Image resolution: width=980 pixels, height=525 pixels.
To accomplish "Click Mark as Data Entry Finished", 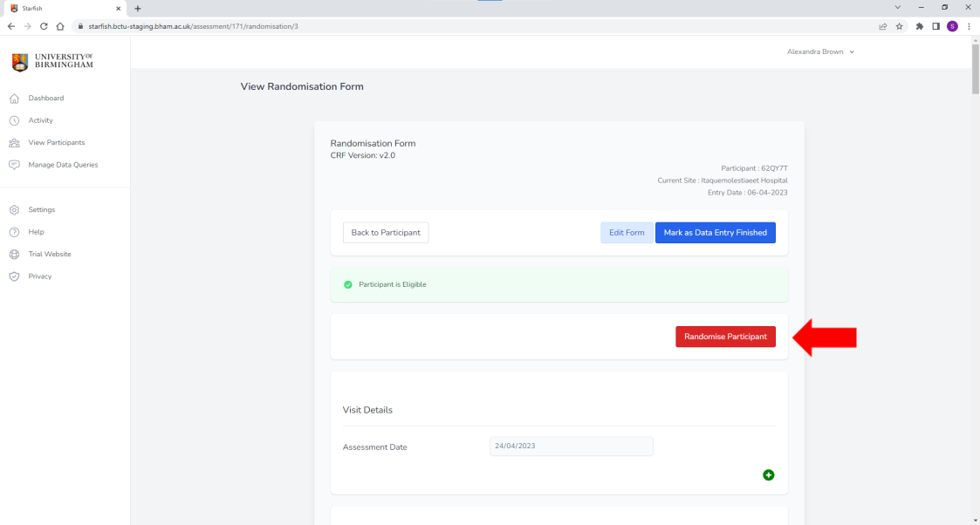I will pos(715,233).
